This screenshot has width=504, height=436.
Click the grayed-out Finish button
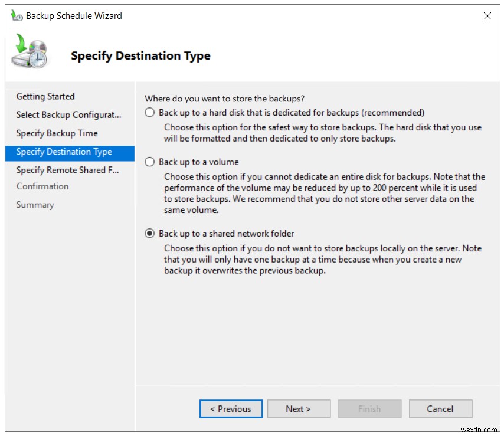click(x=369, y=409)
